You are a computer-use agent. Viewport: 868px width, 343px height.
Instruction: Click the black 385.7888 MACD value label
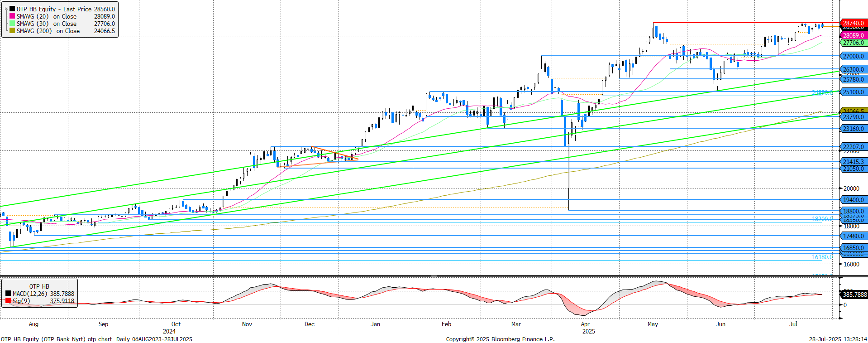[x=854, y=294]
